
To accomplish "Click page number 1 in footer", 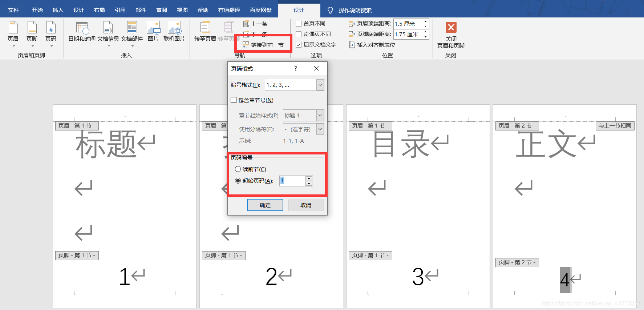I will (125, 277).
